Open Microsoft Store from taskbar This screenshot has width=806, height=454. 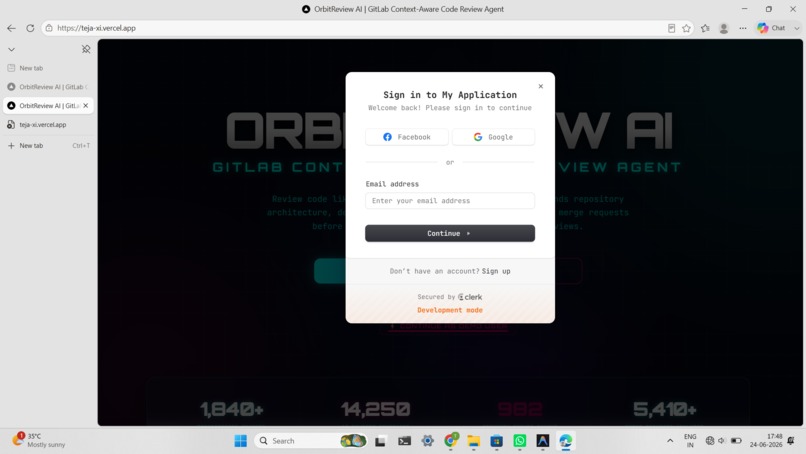point(497,441)
